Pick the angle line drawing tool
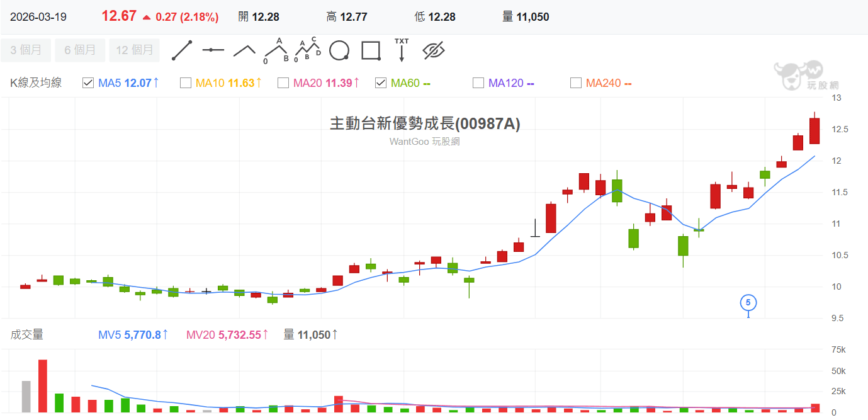868x420 pixels. pyautogui.click(x=244, y=49)
